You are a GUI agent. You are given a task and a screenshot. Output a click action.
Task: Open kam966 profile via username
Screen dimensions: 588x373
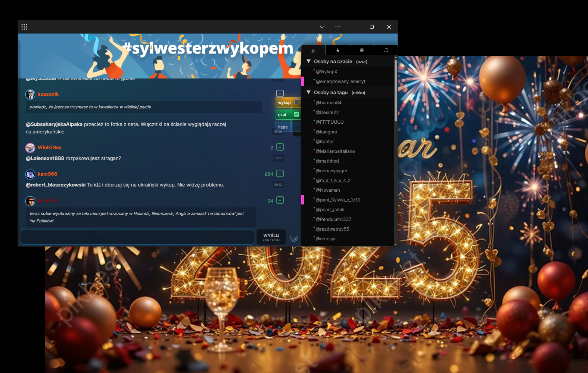pyautogui.click(x=47, y=174)
